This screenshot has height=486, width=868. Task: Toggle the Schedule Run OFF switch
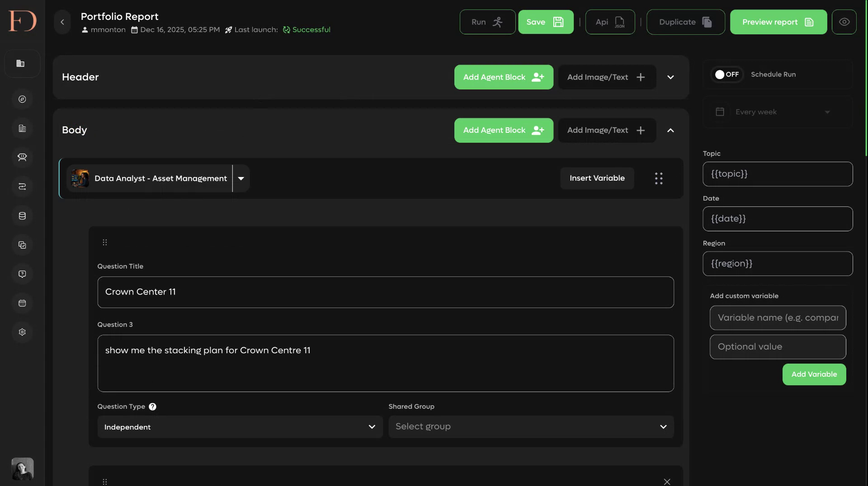(727, 75)
